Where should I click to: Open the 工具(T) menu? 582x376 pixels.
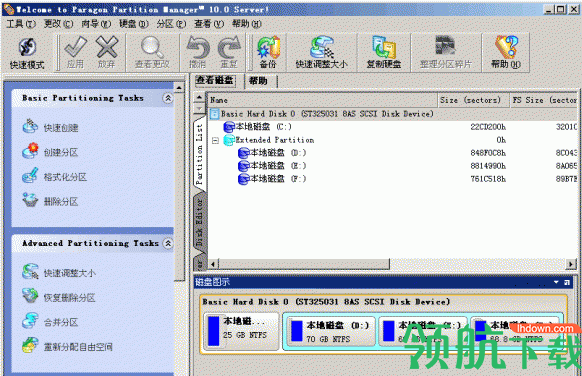[21, 24]
